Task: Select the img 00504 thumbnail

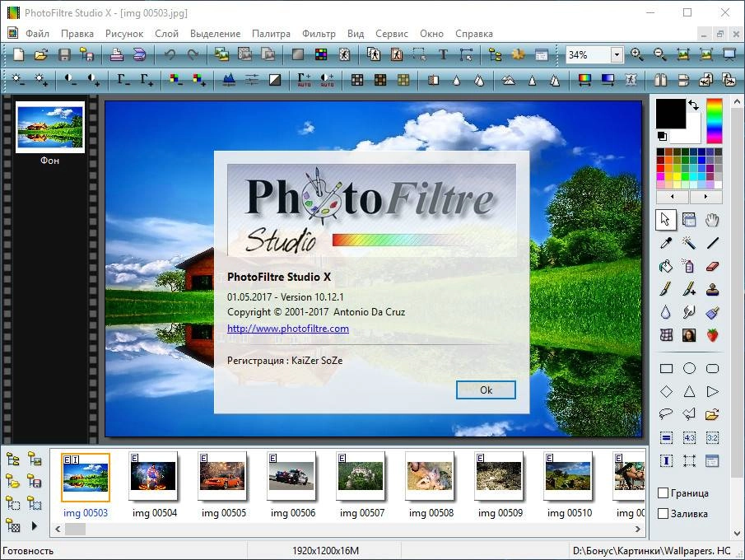Action: pos(155,477)
